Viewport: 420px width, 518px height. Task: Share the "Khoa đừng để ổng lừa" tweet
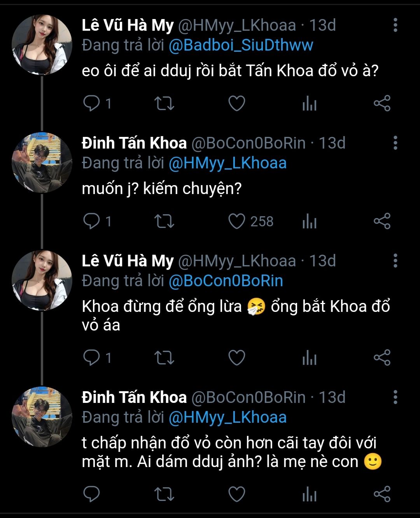click(382, 358)
